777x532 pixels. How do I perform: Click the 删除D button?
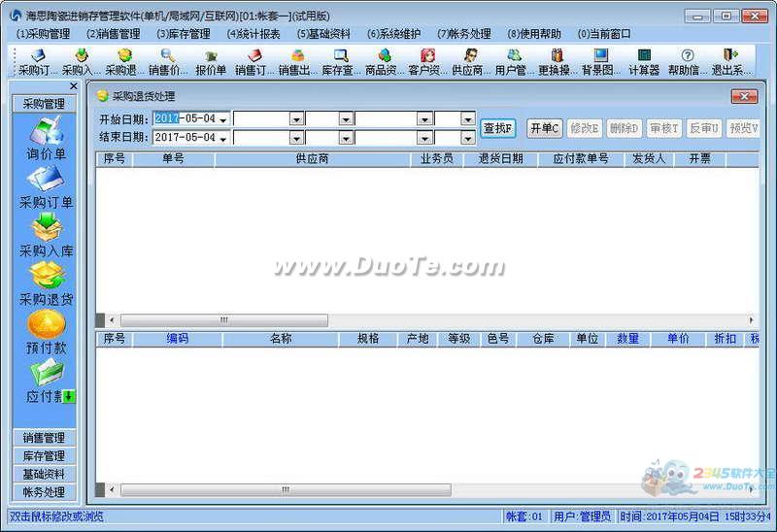coord(624,128)
